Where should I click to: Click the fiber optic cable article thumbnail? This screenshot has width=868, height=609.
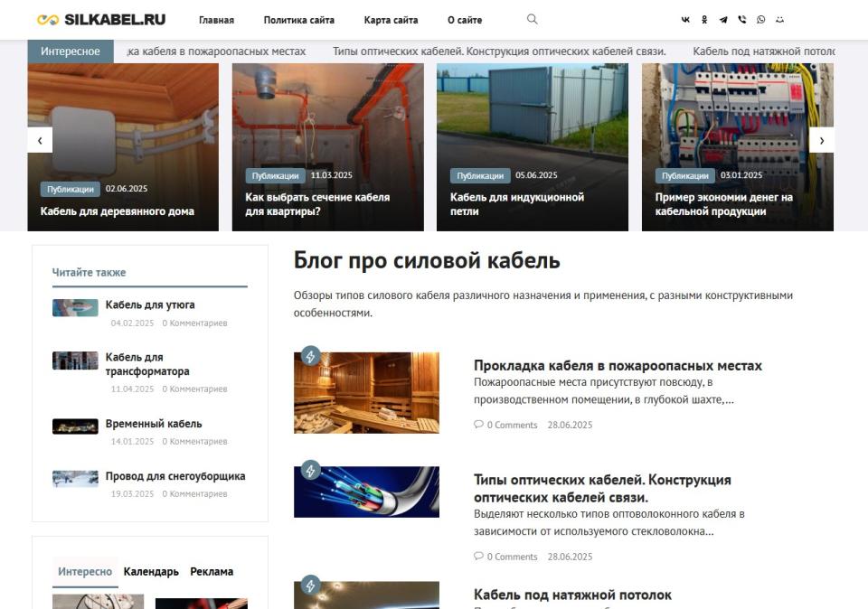coord(366,491)
